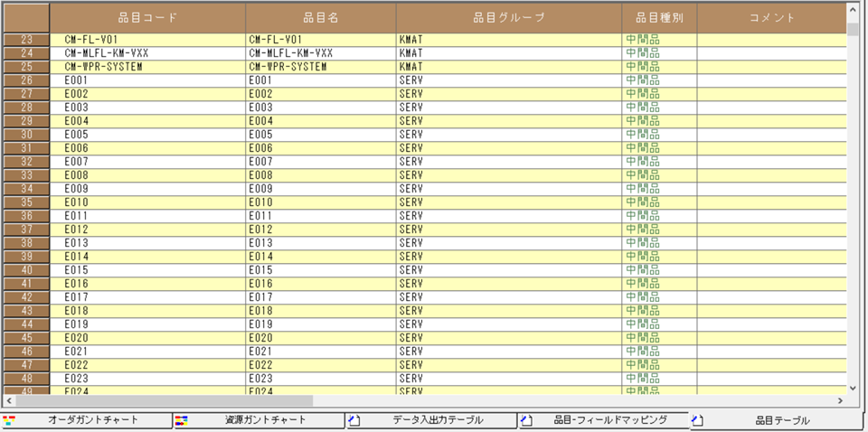
Task: Open the オーダガントチャート tab
Action: point(87,420)
